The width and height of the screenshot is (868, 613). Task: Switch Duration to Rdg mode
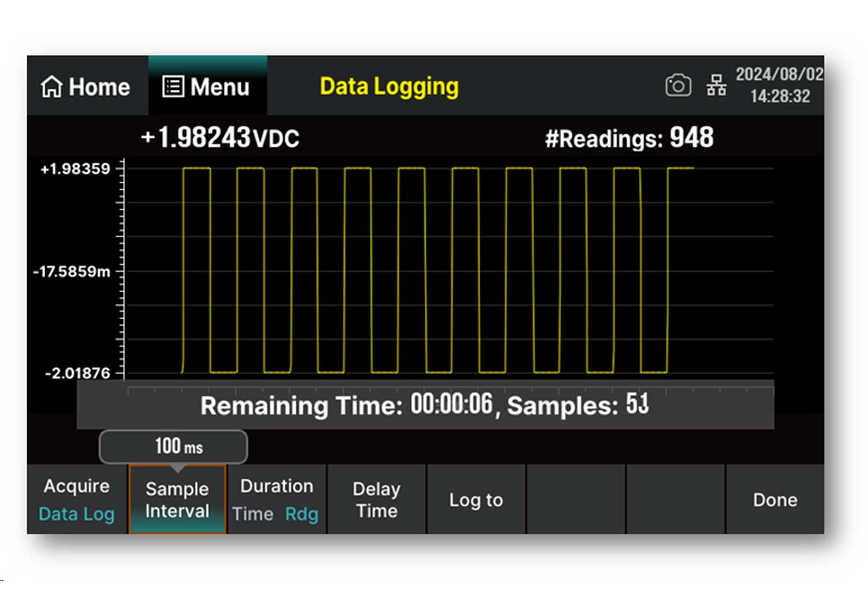[x=301, y=514]
